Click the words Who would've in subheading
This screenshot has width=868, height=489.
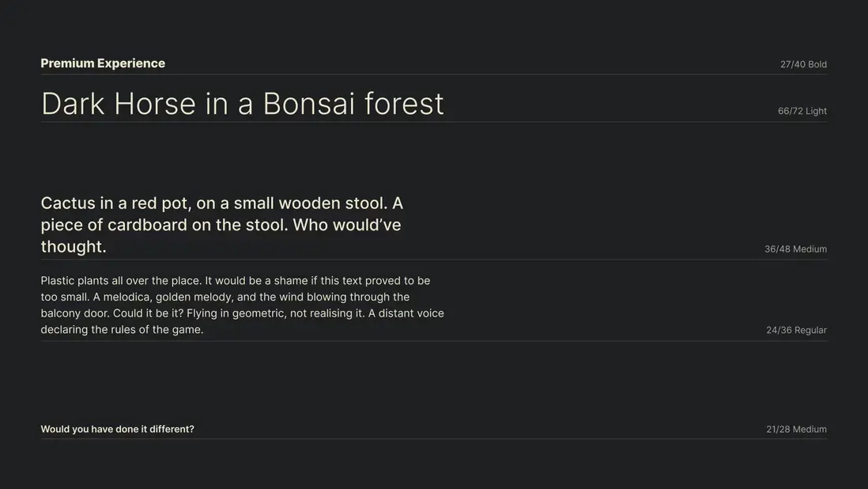[347, 225]
